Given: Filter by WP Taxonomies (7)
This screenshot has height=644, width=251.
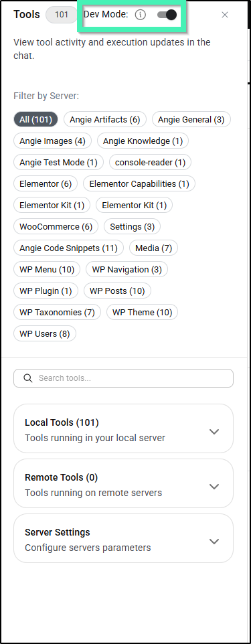Looking at the screenshot, I should pyautogui.click(x=57, y=312).
